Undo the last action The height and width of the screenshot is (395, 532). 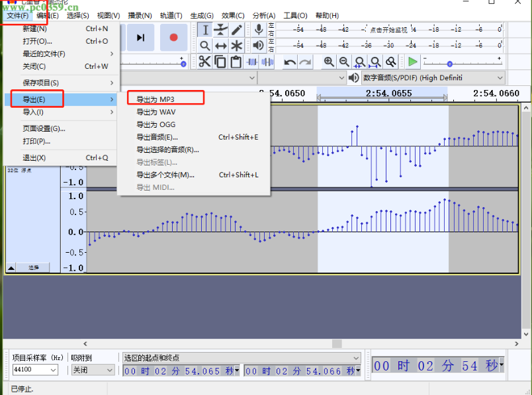[x=290, y=62]
